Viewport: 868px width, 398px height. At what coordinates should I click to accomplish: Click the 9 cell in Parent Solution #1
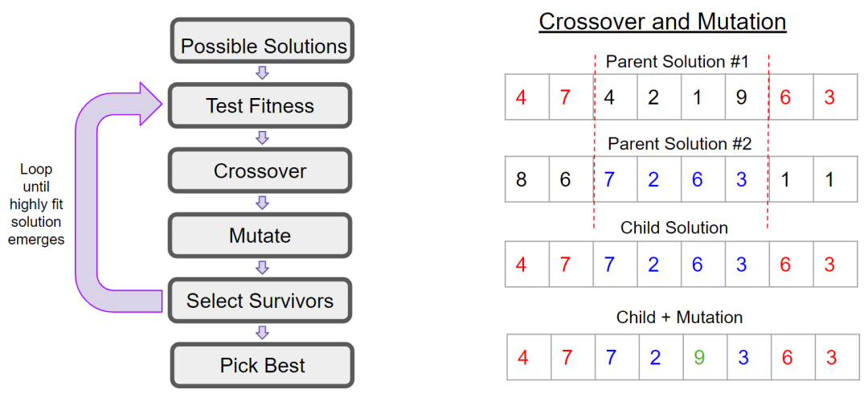[x=741, y=97]
